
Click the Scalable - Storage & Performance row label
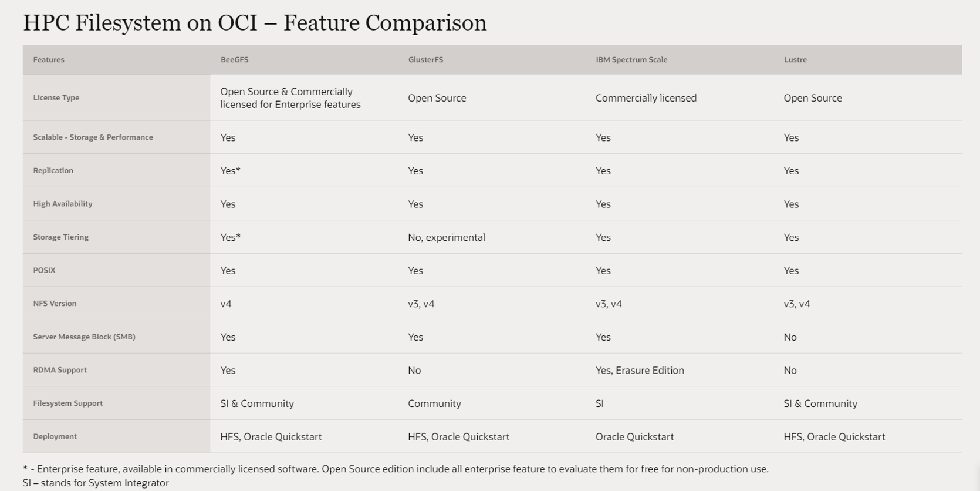(93, 137)
